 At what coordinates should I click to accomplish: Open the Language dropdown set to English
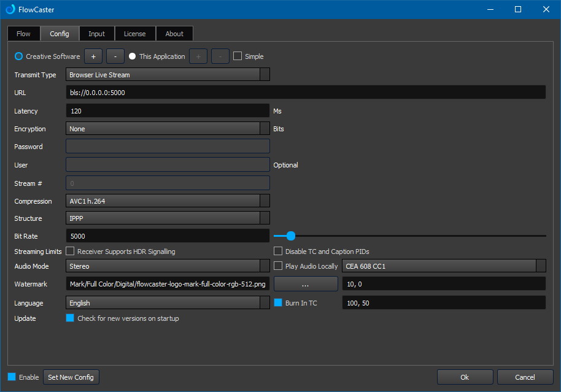point(168,303)
